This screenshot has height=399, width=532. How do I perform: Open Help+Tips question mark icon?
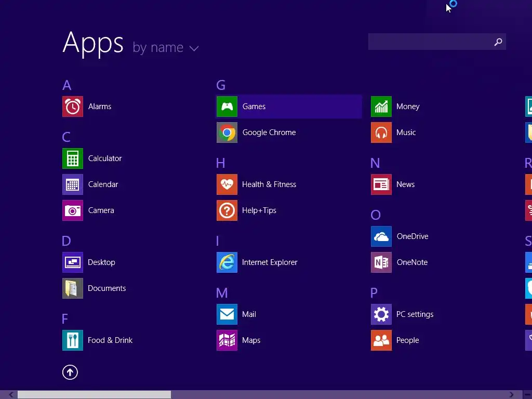click(227, 210)
